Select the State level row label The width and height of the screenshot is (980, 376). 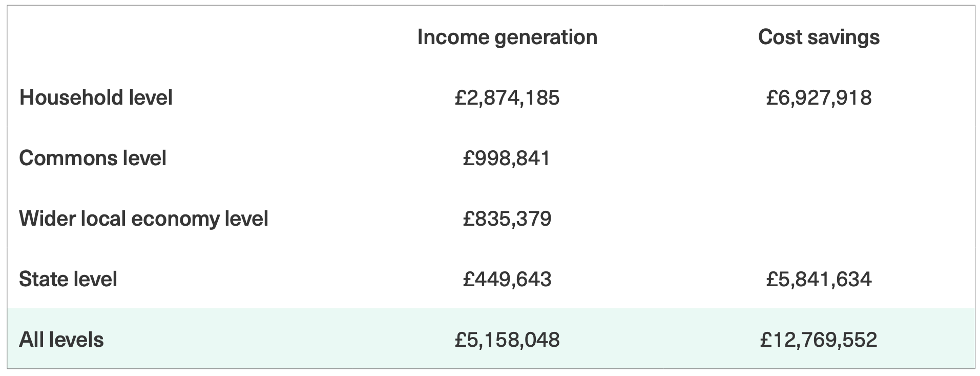[x=68, y=279]
